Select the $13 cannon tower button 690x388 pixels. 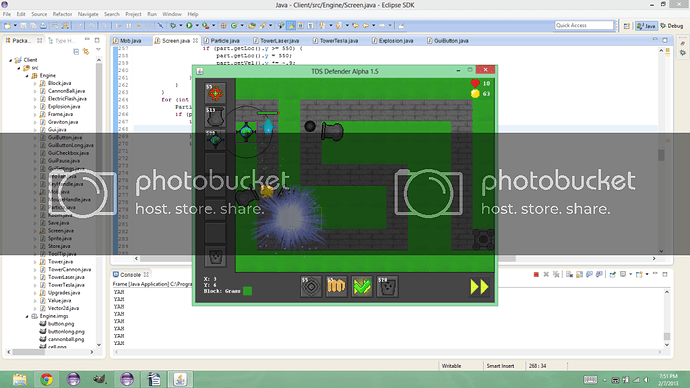[x=215, y=117]
